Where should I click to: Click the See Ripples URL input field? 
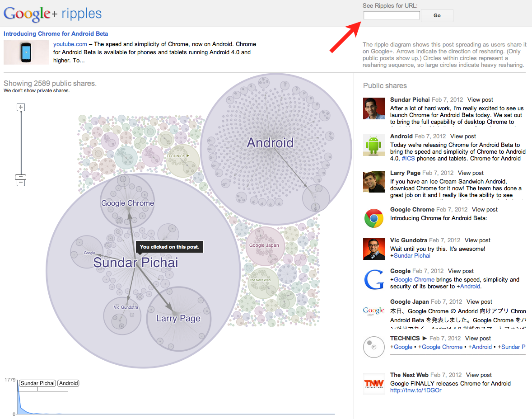(x=392, y=15)
